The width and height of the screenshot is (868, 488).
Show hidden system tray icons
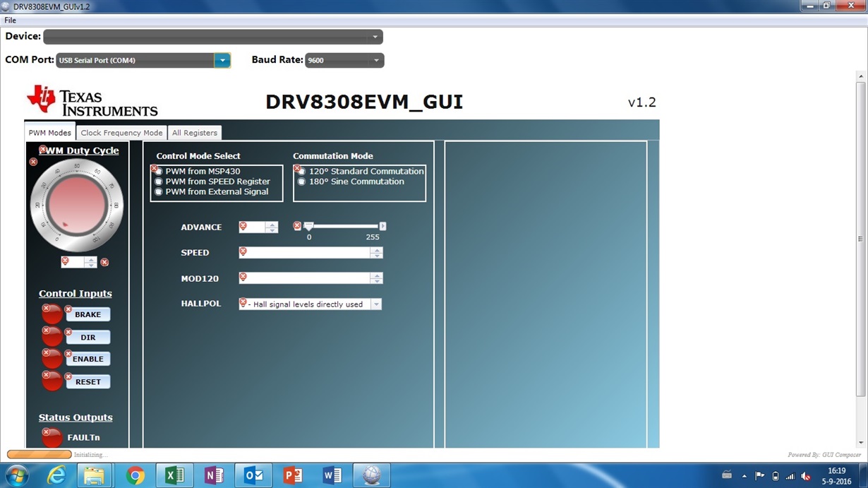744,476
